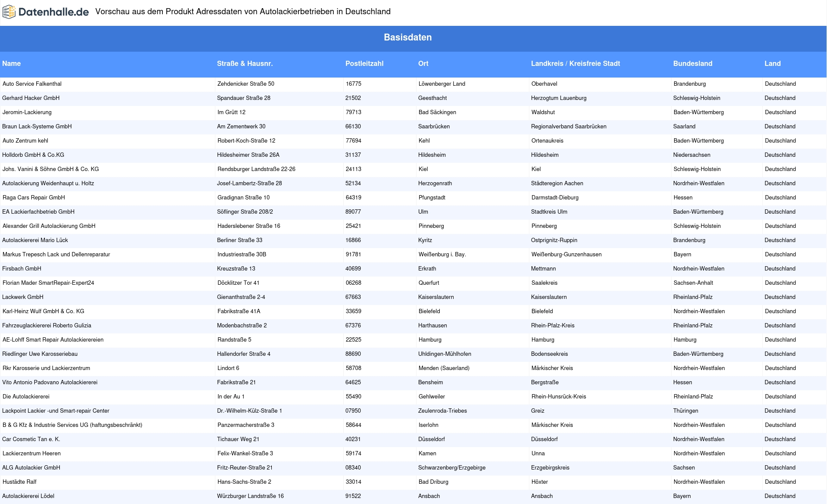Open the Datenhalle.de brand link
The width and height of the screenshot is (827, 504).
click(x=46, y=12)
